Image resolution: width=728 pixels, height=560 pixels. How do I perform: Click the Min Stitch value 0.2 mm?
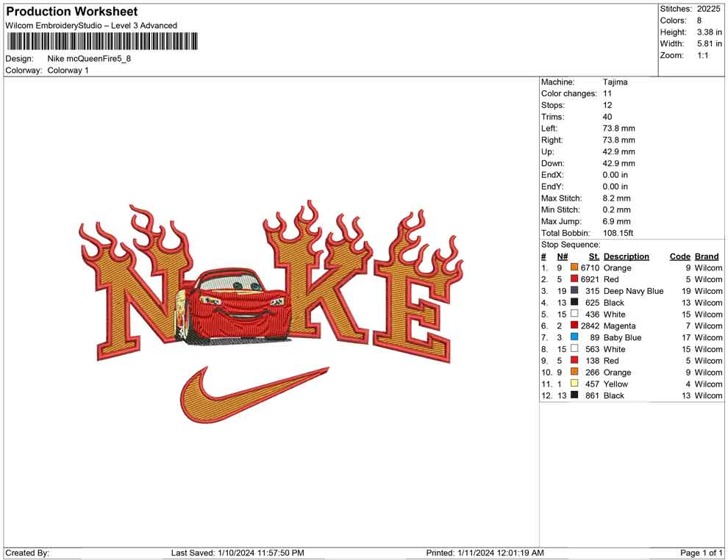pos(616,209)
